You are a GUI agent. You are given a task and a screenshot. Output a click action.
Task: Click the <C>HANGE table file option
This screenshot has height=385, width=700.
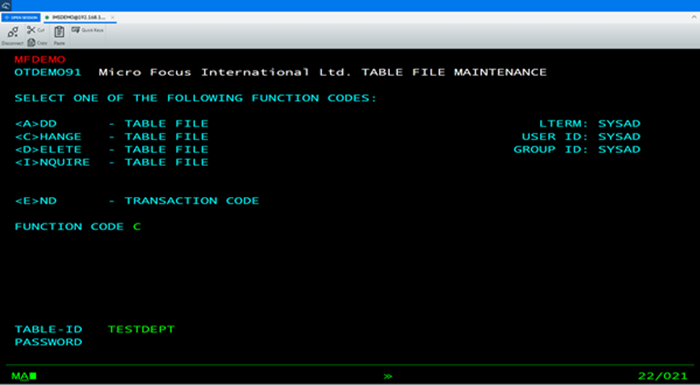tap(112, 137)
